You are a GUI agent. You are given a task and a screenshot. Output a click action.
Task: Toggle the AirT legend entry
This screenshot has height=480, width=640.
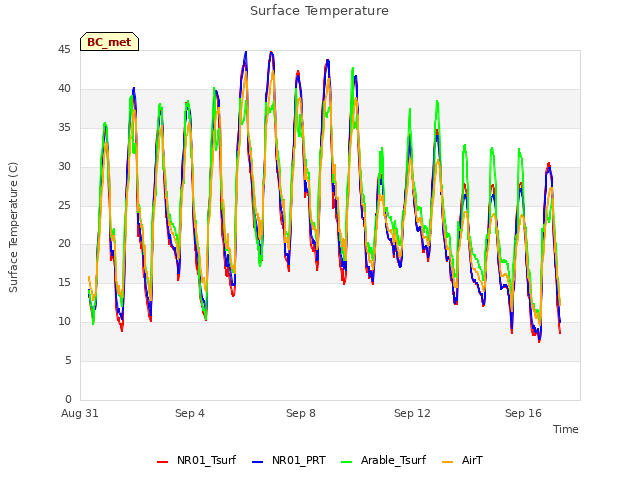coord(462,460)
